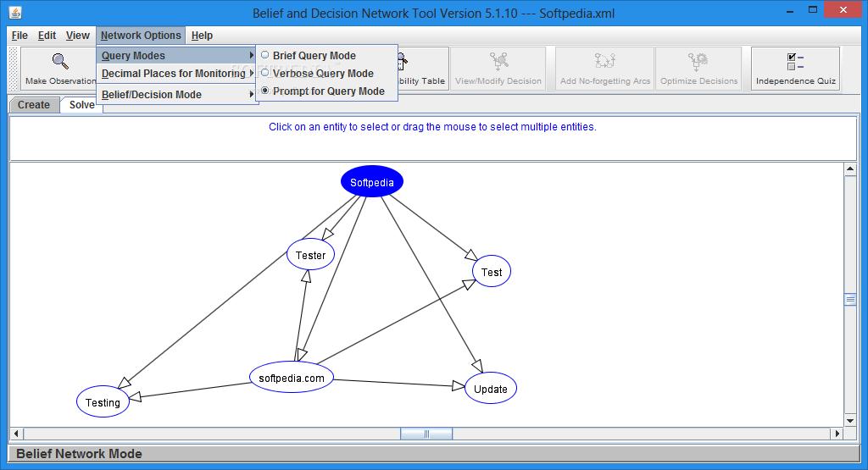Viewport: 868px width, 470px height.
Task: Click the View/Modify Decision icon
Action: tap(498, 61)
